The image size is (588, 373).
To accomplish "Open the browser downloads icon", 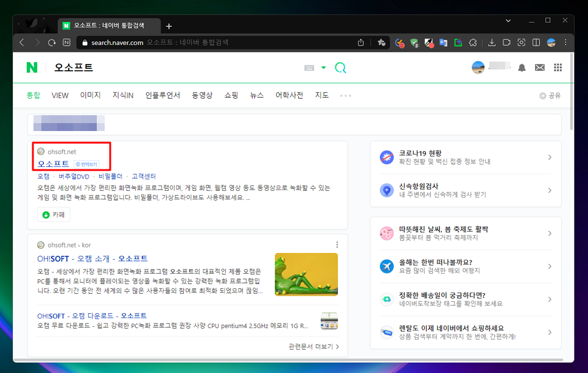I will click(492, 43).
